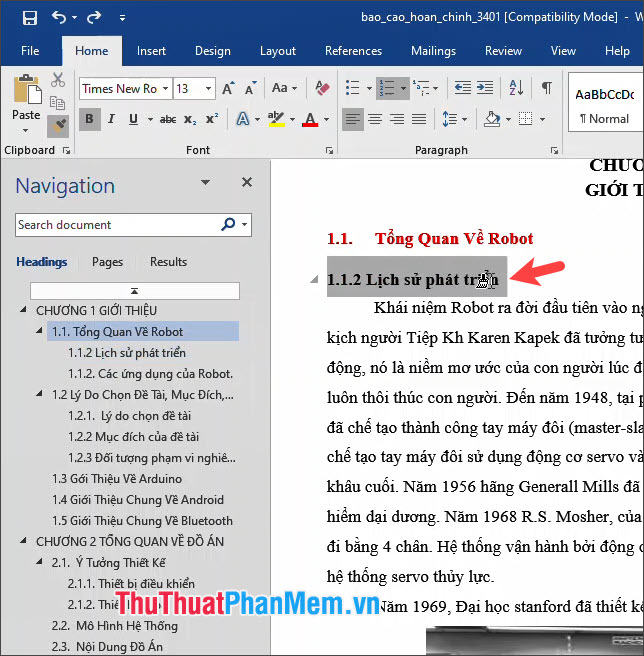This screenshot has width=644, height=656.
Task: Justify the paragraph text
Action: coord(419,120)
